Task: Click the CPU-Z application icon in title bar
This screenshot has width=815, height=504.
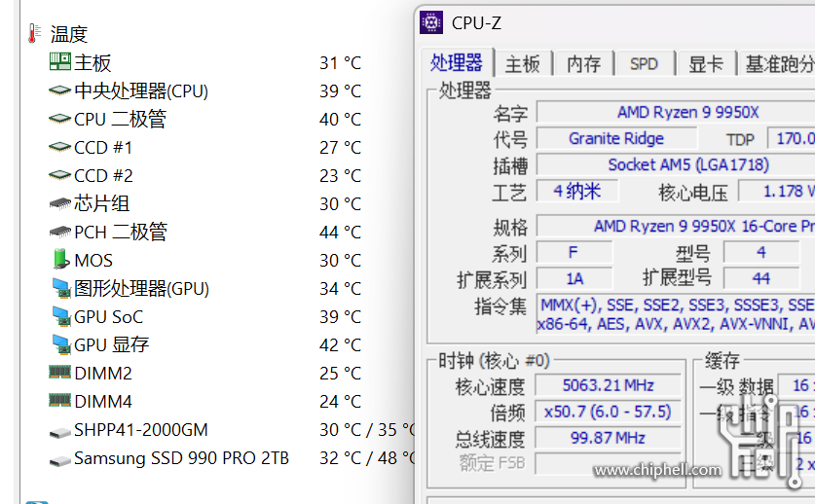Action: click(431, 22)
